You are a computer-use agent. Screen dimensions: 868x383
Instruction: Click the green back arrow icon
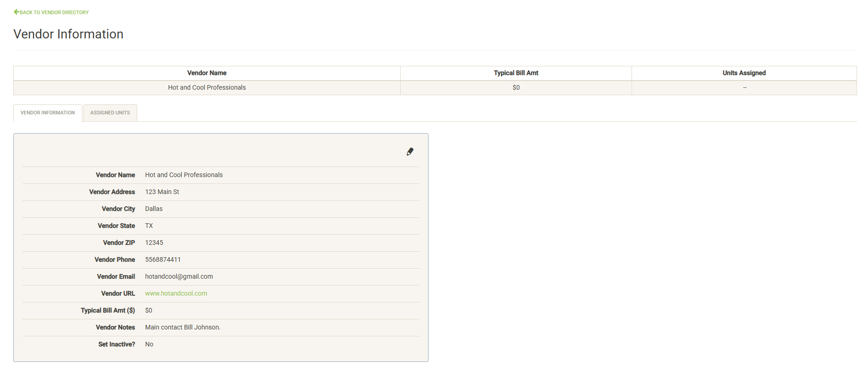click(x=16, y=12)
